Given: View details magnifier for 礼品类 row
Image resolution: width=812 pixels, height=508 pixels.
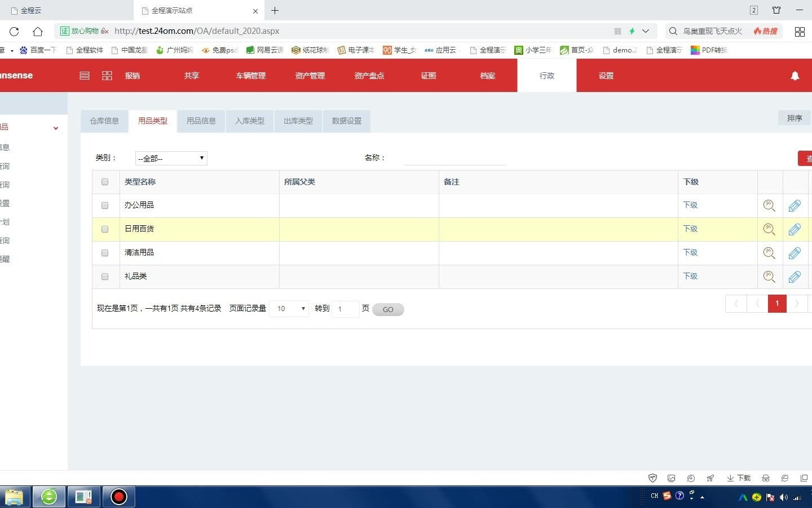Looking at the screenshot, I should pyautogui.click(x=769, y=277).
